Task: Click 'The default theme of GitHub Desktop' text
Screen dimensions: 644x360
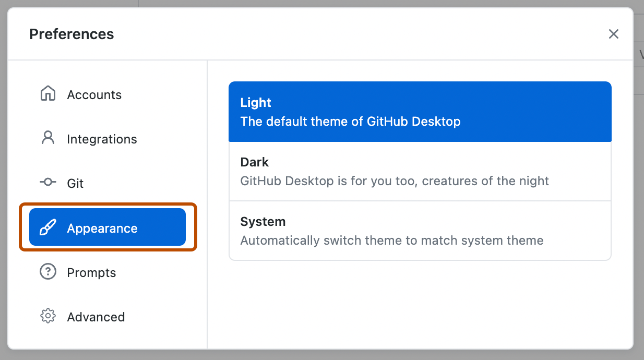Action: click(350, 122)
